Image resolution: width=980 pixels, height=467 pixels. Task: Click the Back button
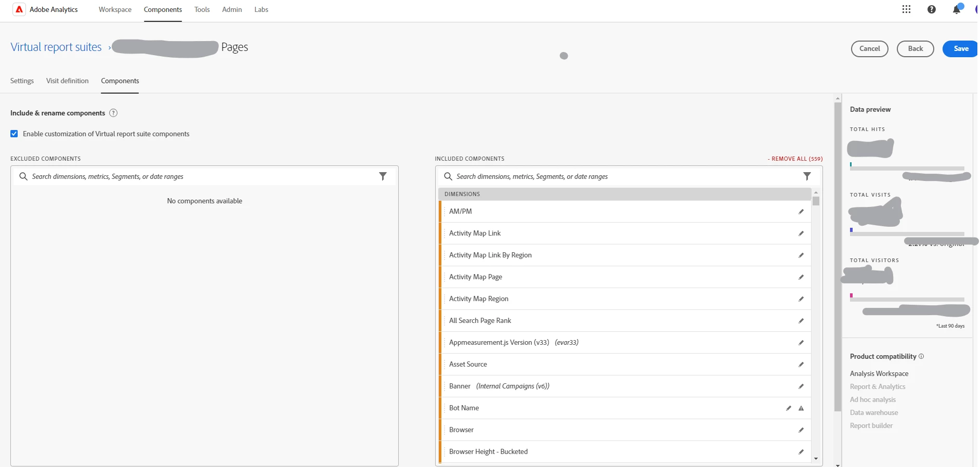point(915,48)
